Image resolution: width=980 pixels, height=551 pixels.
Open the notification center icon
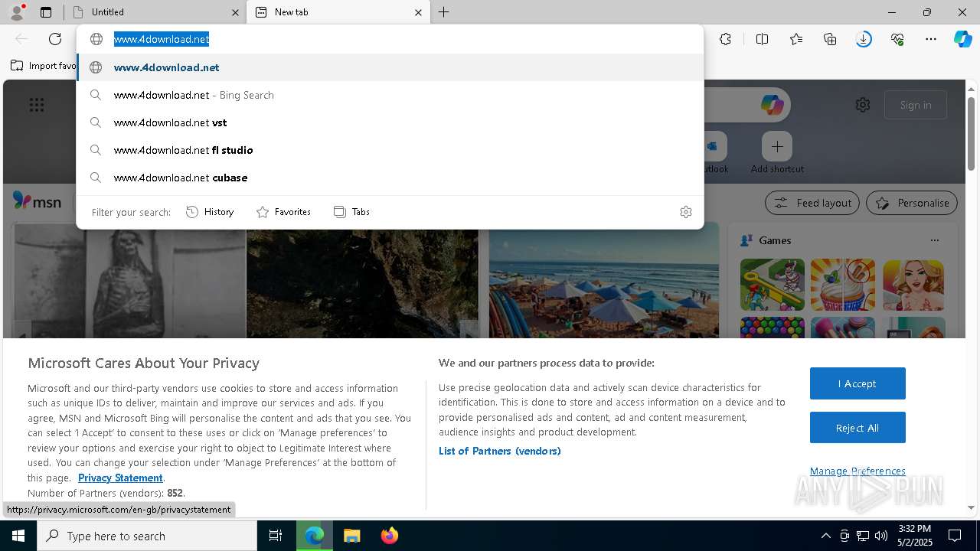[955, 536]
